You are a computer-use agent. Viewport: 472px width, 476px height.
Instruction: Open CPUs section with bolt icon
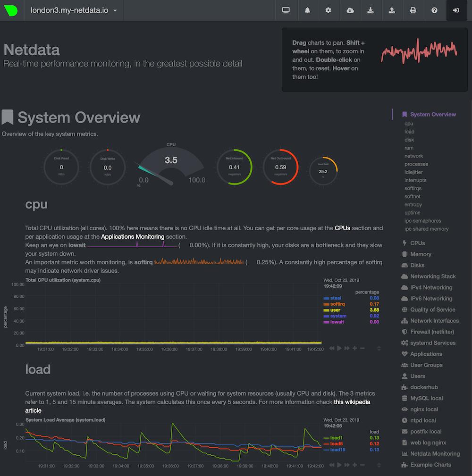tap(404, 243)
